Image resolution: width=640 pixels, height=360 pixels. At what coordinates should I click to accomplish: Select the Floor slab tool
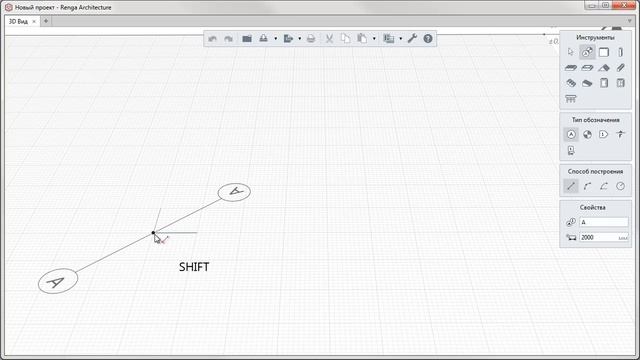point(571,68)
